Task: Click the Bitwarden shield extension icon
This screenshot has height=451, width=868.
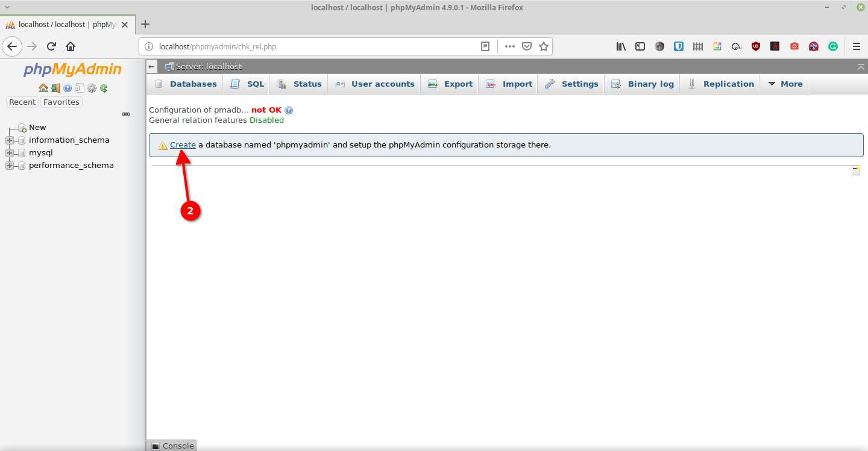Action: point(679,46)
